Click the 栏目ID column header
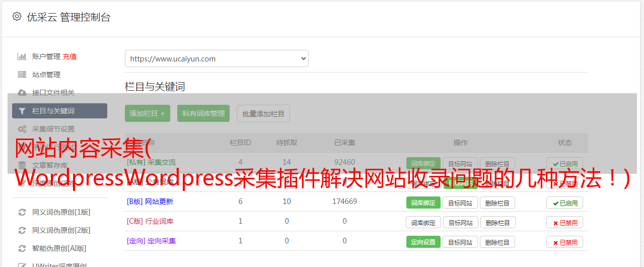 tap(241, 143)
